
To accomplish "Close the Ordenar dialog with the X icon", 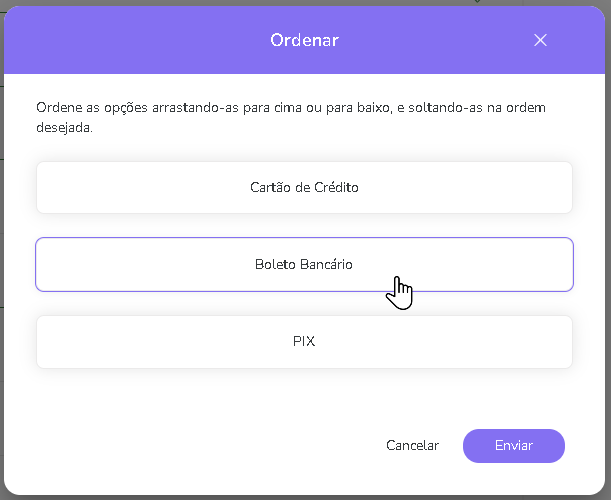I will (540, 40).
